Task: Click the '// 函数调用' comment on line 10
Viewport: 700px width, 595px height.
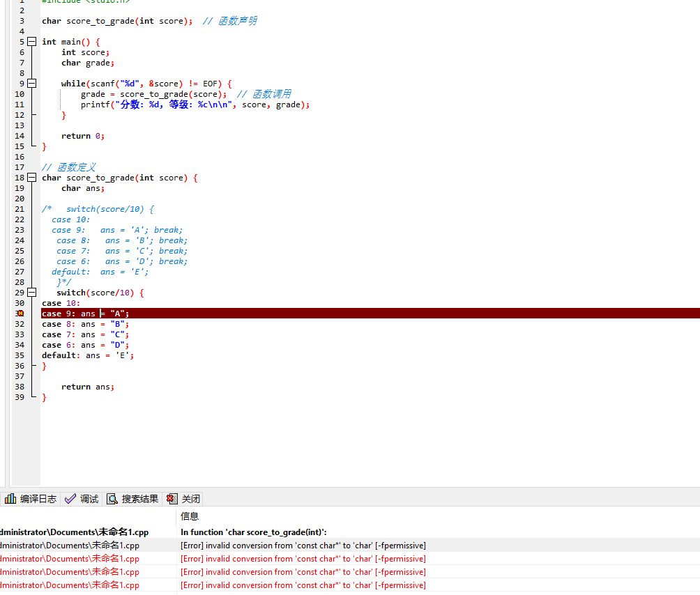Action: pos(264,94)
